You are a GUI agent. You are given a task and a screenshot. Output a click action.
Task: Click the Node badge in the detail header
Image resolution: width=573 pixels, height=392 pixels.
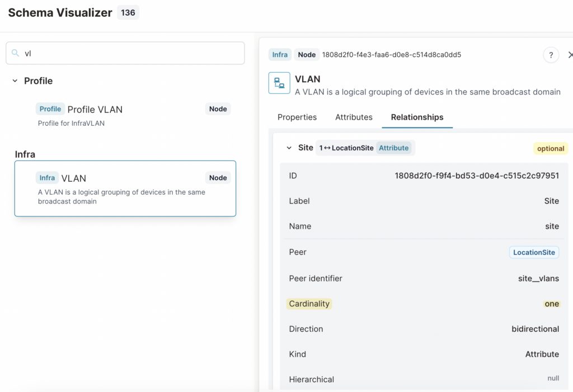pos(307,55)
